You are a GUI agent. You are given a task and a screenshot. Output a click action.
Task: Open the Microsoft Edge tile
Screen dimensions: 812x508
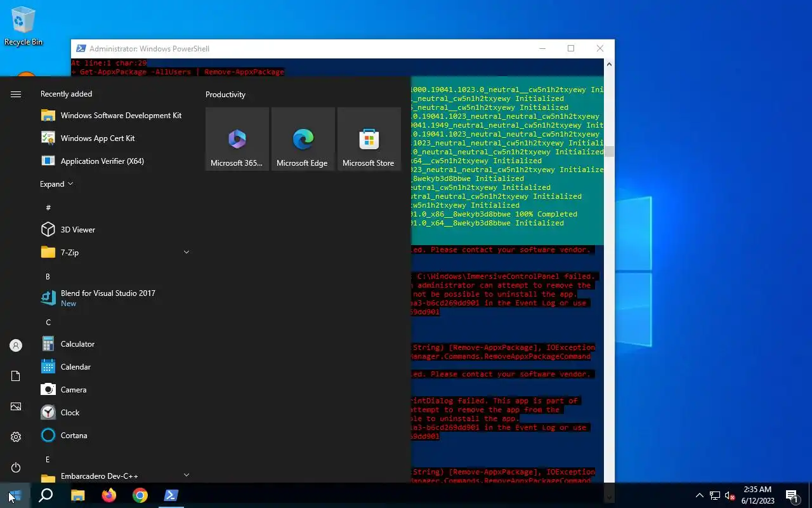pyautogui.click(x=303, y=139)
